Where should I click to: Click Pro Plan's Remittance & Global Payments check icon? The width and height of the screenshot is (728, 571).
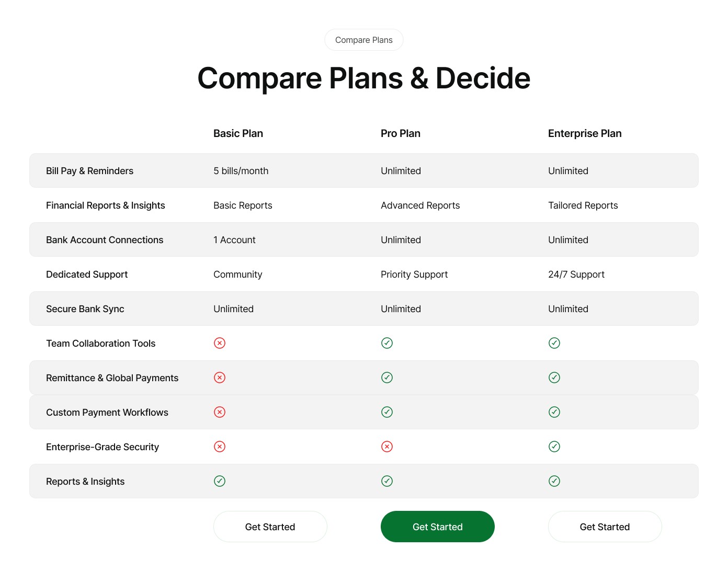(387, 378)
